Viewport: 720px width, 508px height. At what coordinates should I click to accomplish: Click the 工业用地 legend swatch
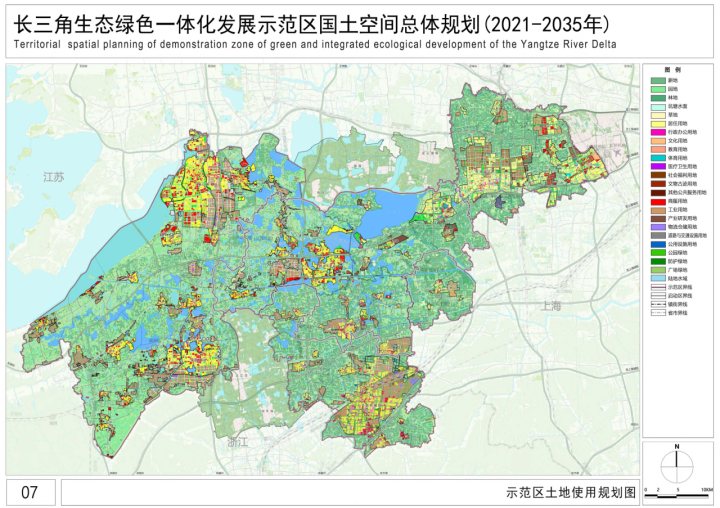658,209
